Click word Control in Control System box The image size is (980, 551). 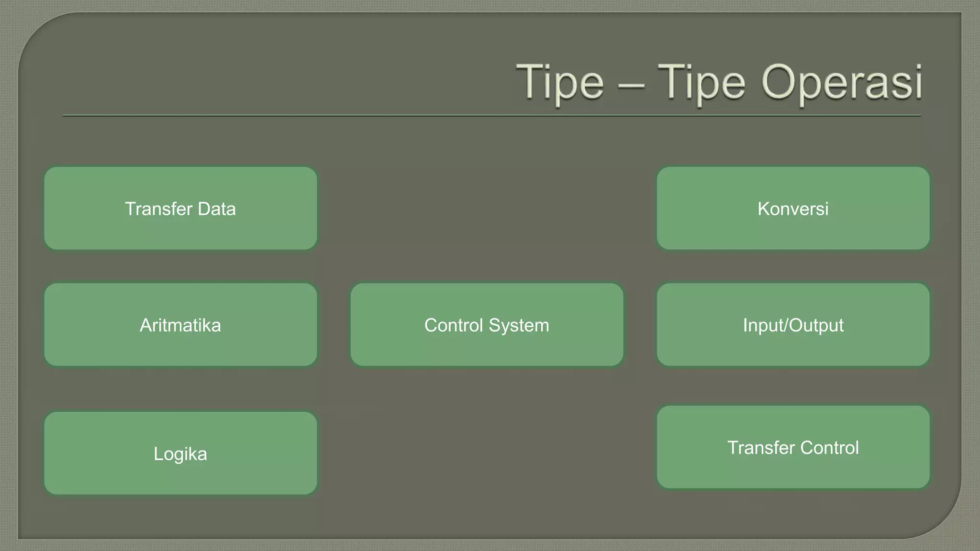454,325
